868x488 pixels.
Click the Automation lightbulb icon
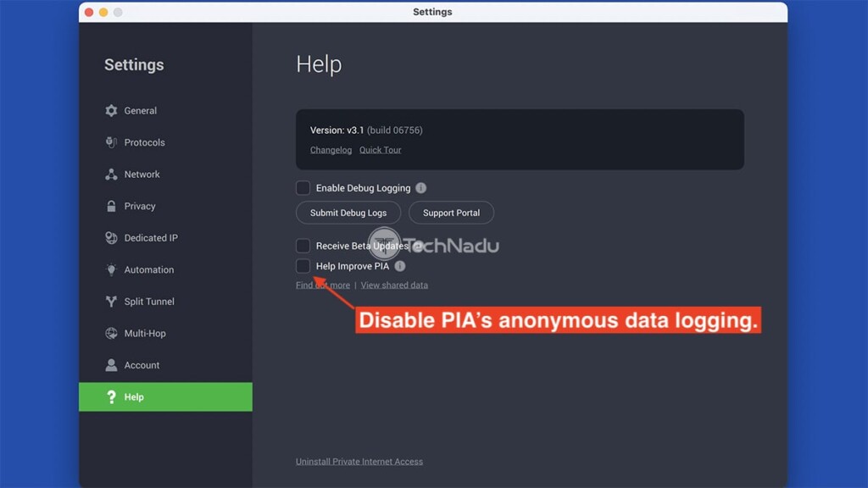(x=111, y=269)
